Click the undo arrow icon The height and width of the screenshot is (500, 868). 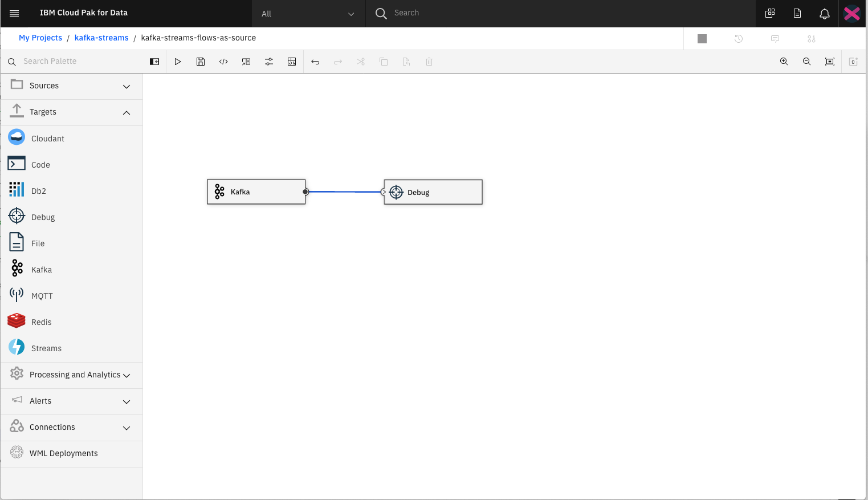[315, 62]
